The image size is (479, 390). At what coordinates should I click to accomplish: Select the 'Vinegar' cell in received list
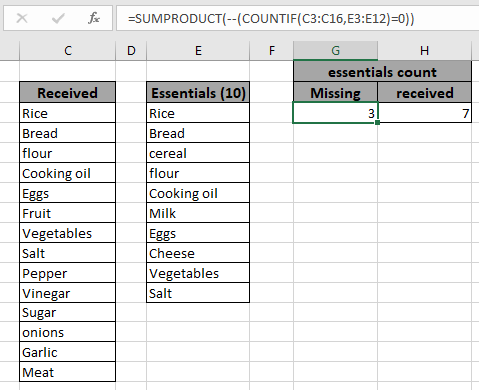tap(68, 293)
